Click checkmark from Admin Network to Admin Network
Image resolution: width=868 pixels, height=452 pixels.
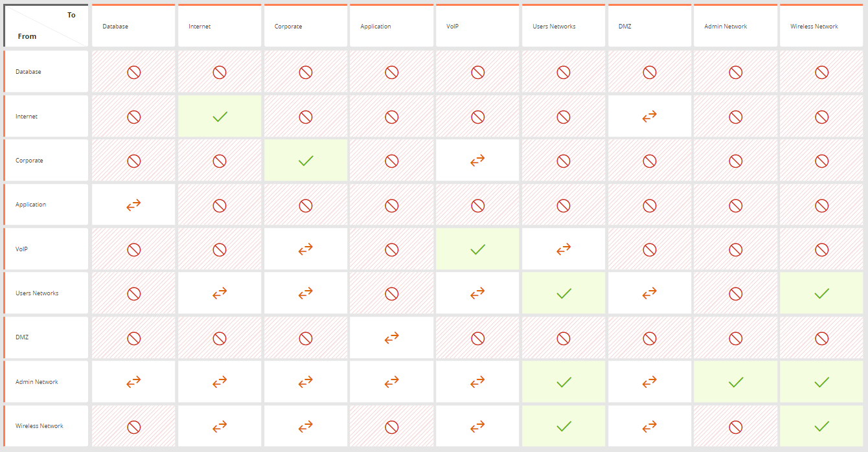click(x=735, y=382)
